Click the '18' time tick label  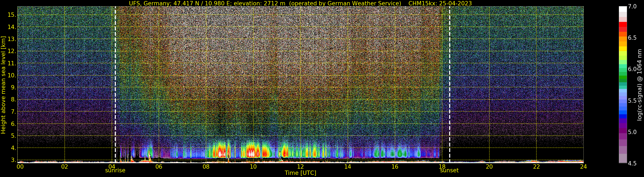(442, 166)
